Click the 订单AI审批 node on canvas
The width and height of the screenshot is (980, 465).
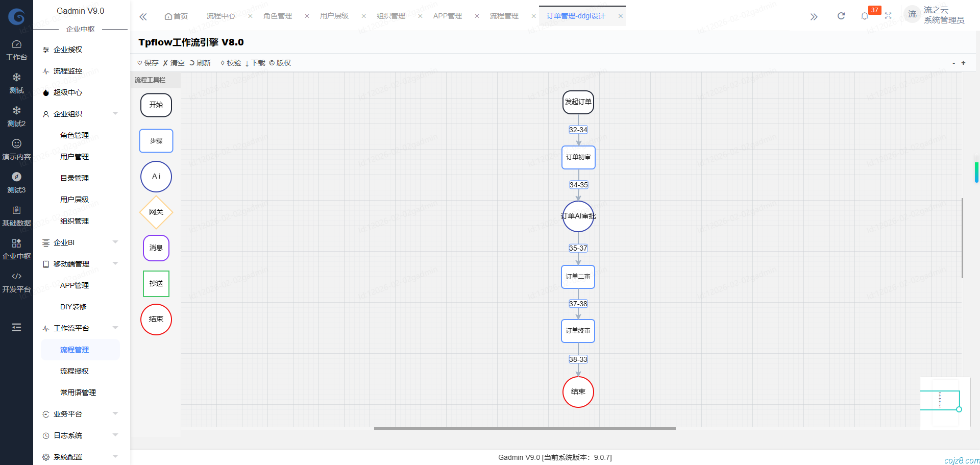(578, 216)
